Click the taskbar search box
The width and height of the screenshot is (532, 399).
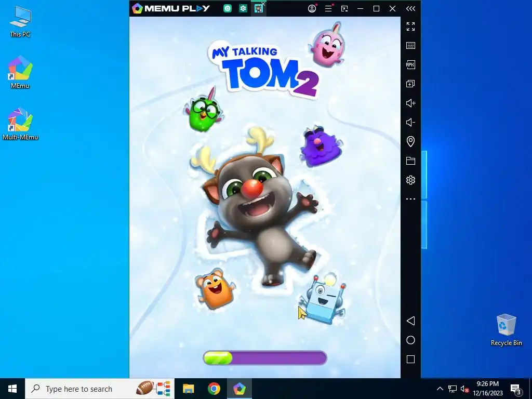(x=100, y=389)
